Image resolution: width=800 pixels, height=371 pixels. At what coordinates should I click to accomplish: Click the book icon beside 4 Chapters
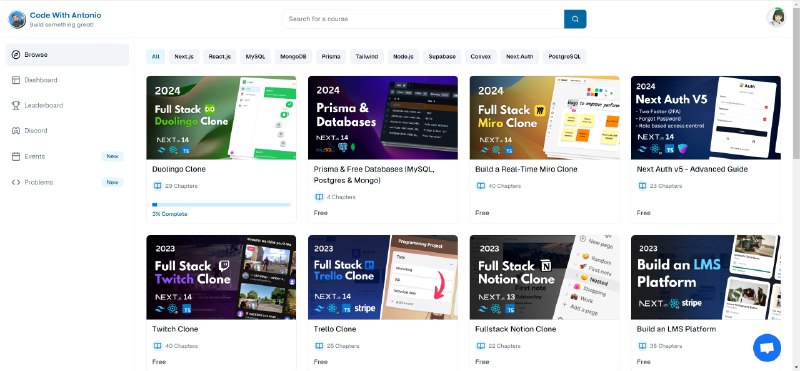tap(319, 197)
